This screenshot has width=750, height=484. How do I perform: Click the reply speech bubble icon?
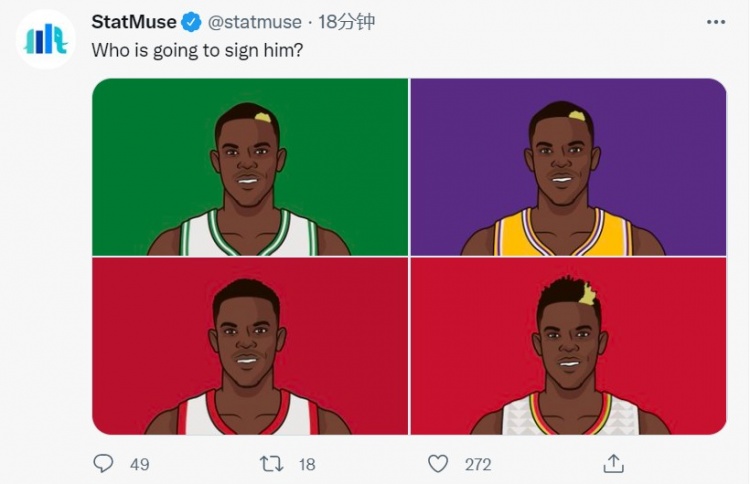tap(103, 463)
